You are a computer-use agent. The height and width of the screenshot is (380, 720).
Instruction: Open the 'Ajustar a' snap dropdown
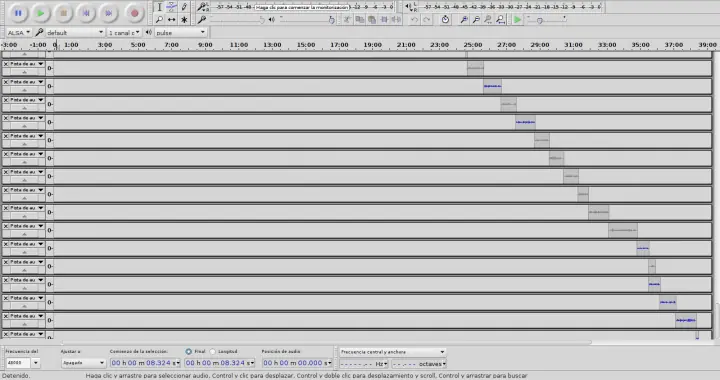[x=84, y=363]
